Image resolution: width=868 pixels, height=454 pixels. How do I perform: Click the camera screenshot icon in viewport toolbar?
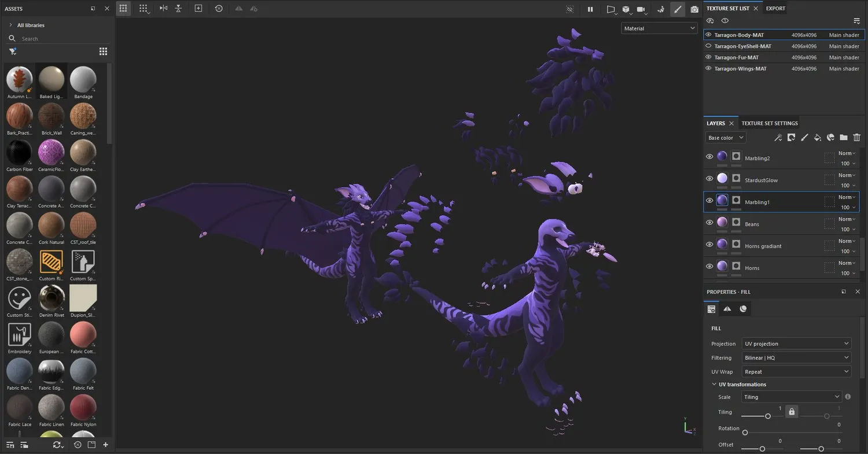coord(694,9)
